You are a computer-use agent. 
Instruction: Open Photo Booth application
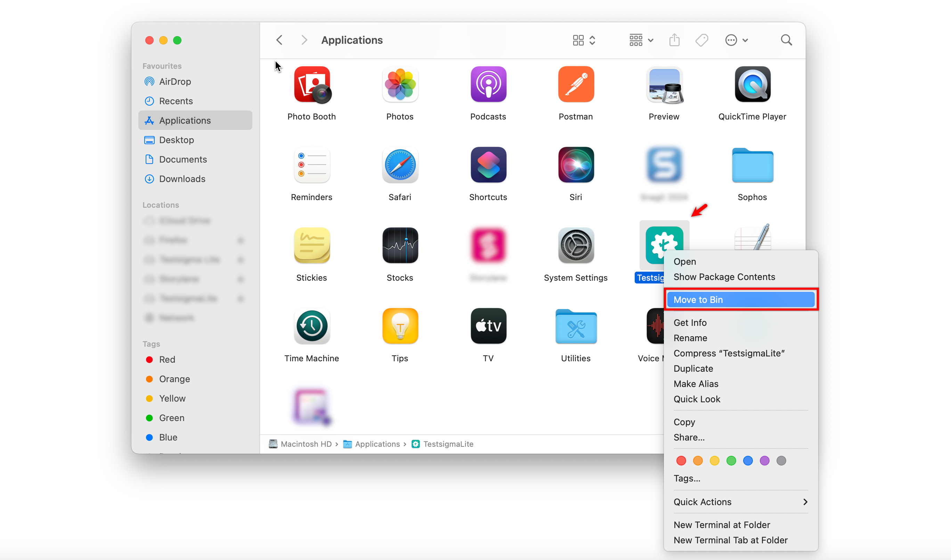[312, 84]
